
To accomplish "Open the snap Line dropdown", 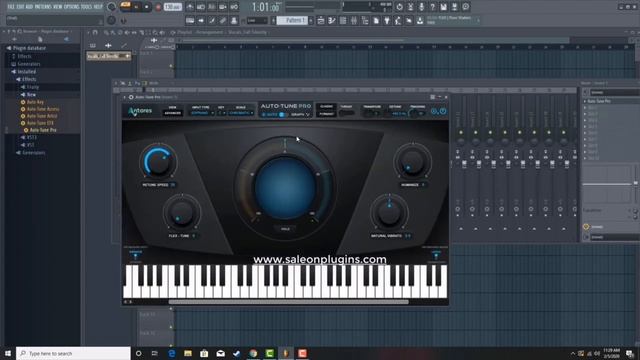I will [x=257, y=20].
